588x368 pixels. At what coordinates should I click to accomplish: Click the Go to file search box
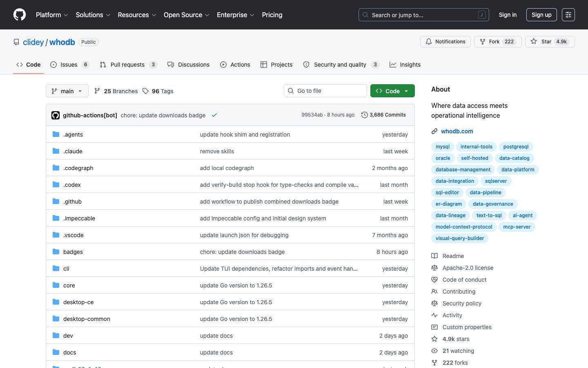(325, 91)
